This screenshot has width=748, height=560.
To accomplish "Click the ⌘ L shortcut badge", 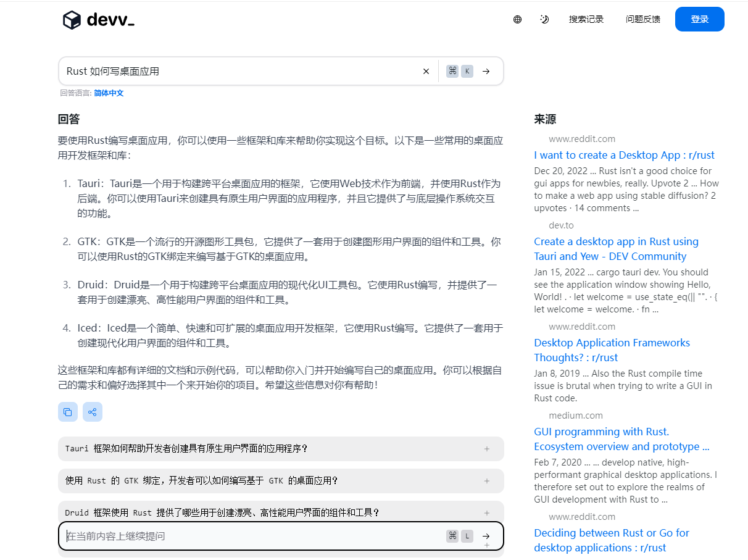I will click(460, 536).
